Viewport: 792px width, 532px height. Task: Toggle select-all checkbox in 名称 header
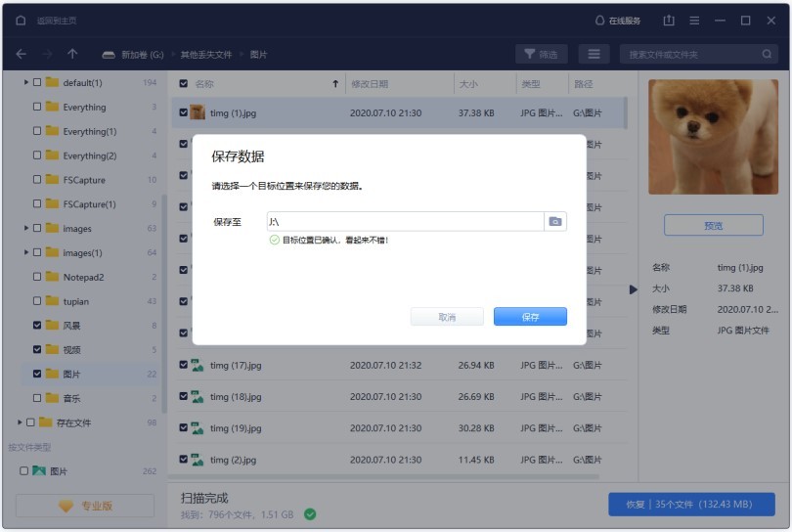click(x=184, y=84)
